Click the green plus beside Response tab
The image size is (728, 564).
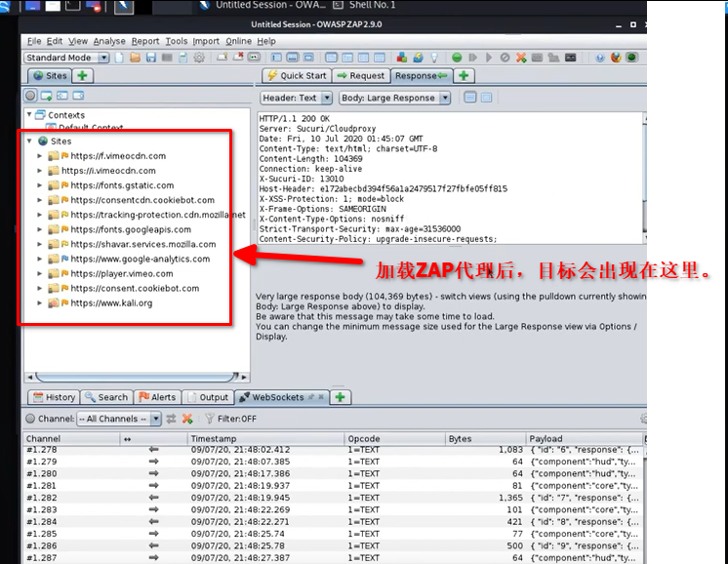[x=463, y=75]
